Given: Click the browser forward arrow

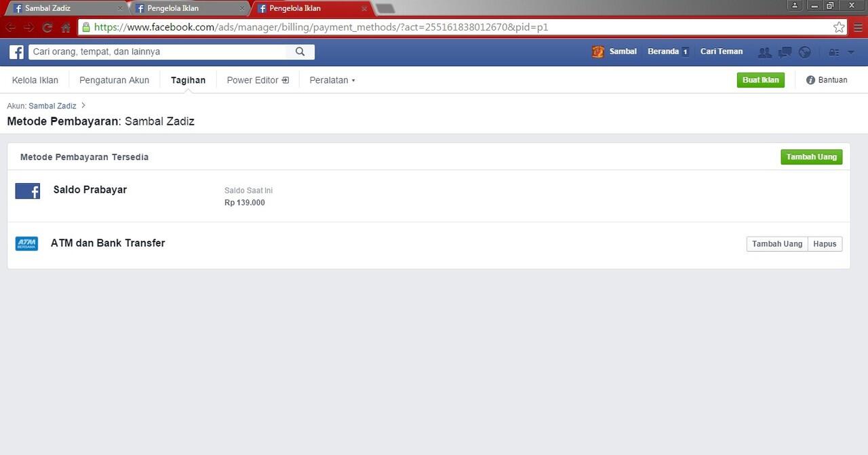Looking at the screenshot, I should [x=29, y=28].
